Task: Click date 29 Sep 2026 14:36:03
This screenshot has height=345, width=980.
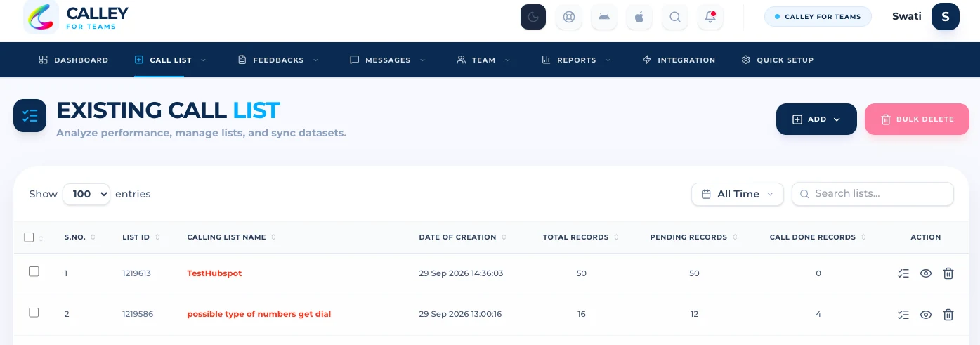Action: pyautogui.click(x=461, y=273)
